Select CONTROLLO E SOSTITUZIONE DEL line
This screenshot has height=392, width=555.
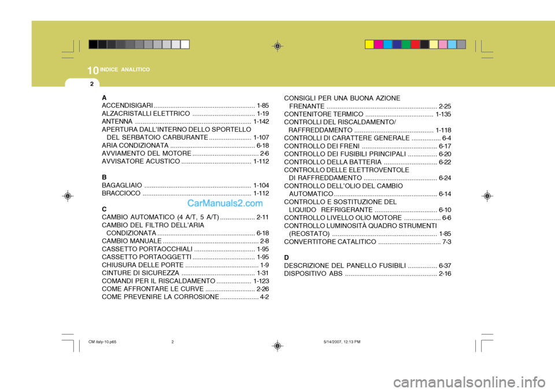340,202
